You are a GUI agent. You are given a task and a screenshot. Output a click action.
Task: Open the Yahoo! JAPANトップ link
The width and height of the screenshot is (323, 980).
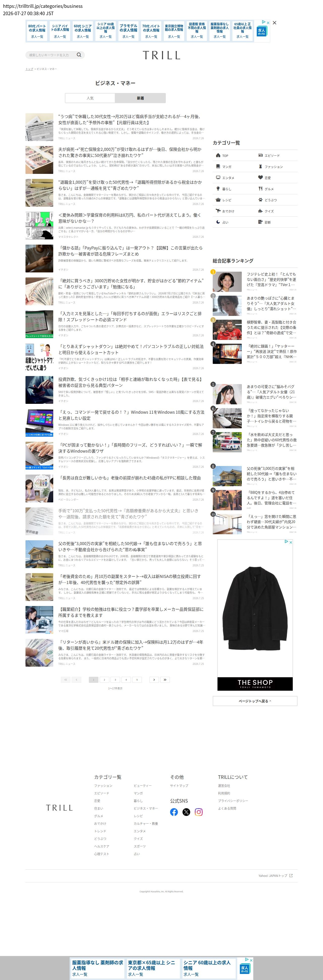(x=273, y=875)
